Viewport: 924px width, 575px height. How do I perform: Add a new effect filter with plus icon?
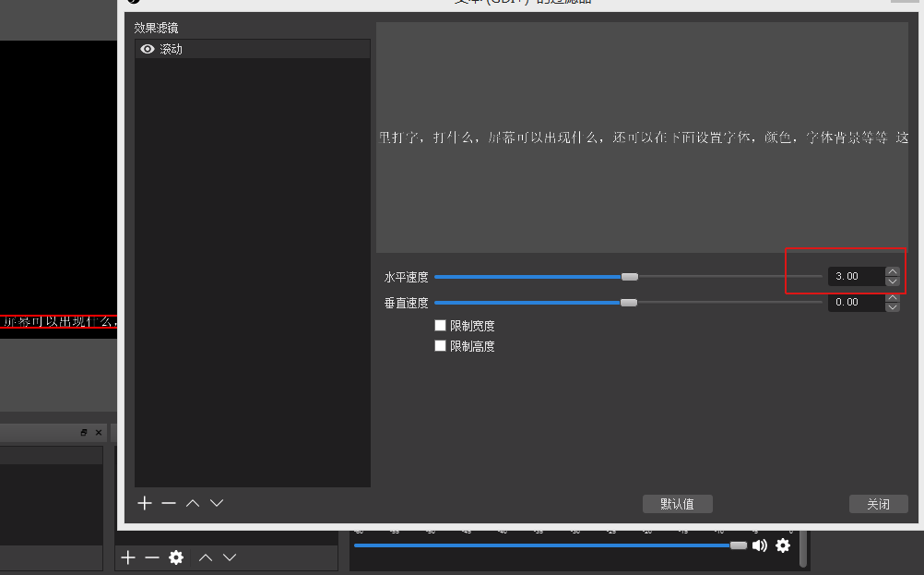point(145,503)
